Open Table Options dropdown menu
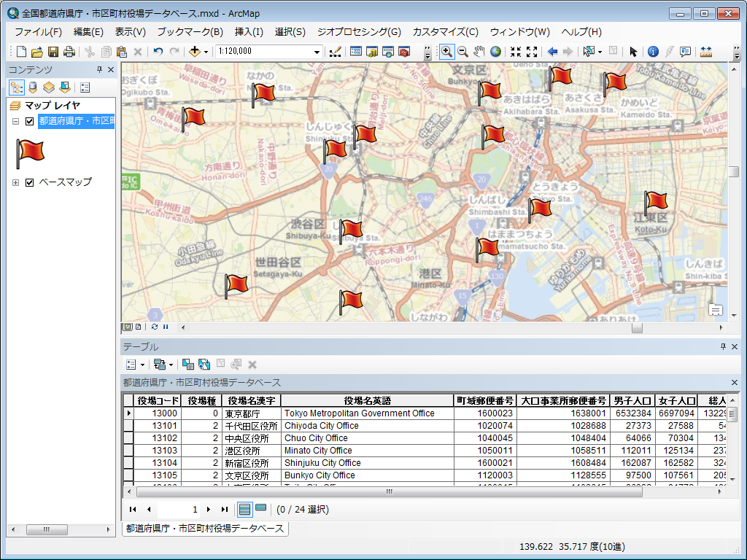This screenshot has height=560, width=747. (x=135, y=365)
